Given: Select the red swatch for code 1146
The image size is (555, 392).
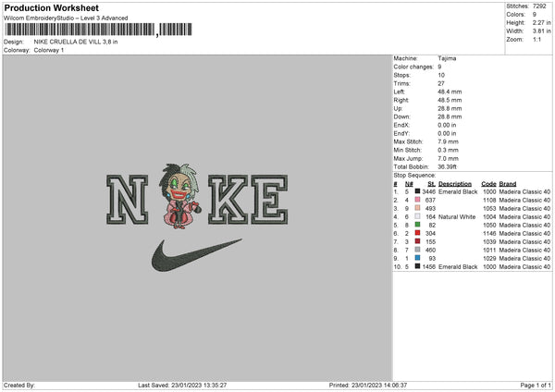Looking at the screenshot, I should (x=418, y=233).
